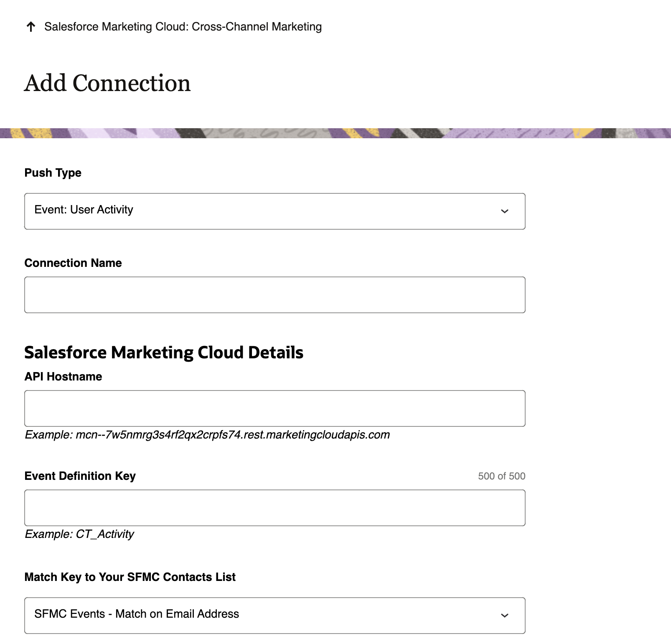This screenshot has width=671, height=644.
Task: Click chevron of SFMC Events match dropdown
Action: [x=504, y=615]
